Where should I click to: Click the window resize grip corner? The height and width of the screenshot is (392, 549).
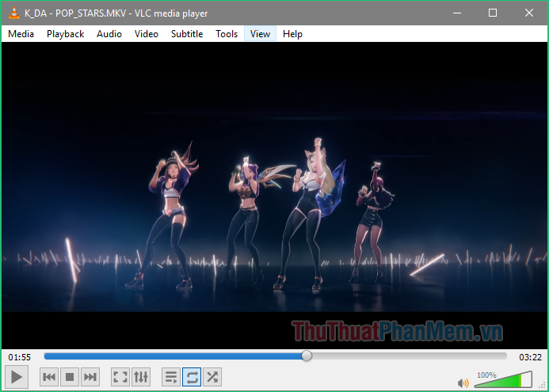[543, 386]
